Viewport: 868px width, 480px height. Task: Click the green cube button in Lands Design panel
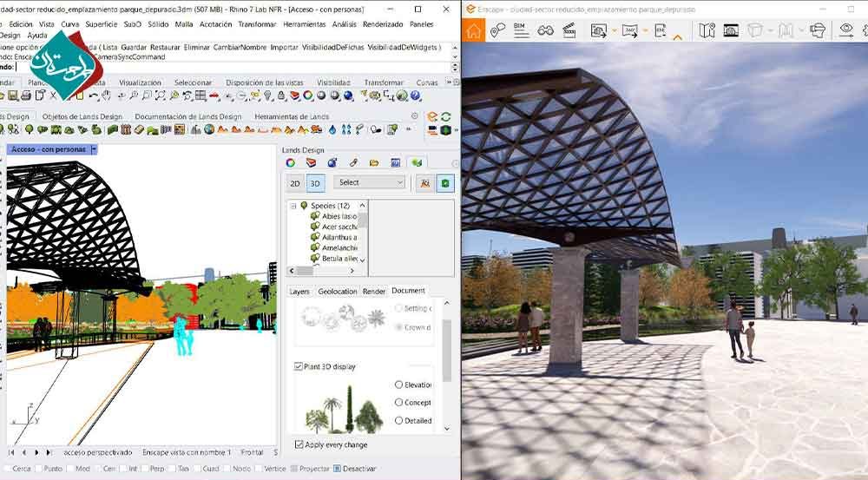coord(445,183)
